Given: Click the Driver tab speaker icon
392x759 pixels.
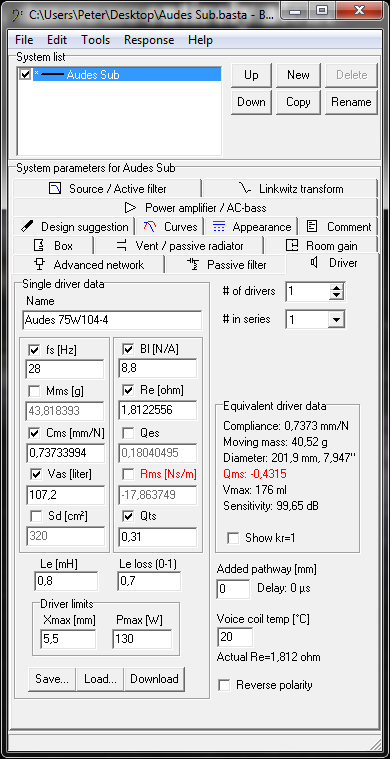Looking at the screenshot, I should (315, 263).
